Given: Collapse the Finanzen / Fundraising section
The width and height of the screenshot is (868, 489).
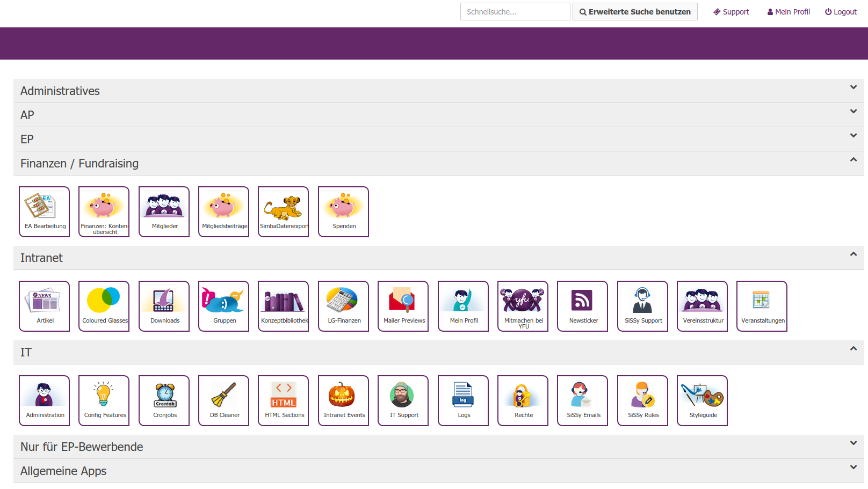Looking at the screenshot, I should tap(853, 160).
